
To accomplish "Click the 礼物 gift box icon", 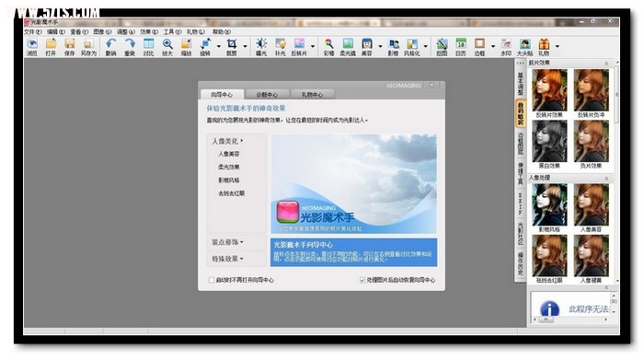I will tap(544, 43).
